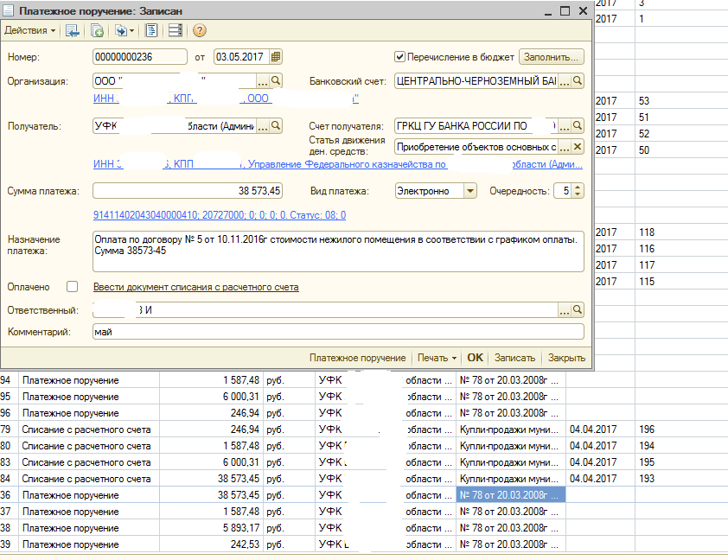Open the calendar picker next to date

[x=276, y=57]
